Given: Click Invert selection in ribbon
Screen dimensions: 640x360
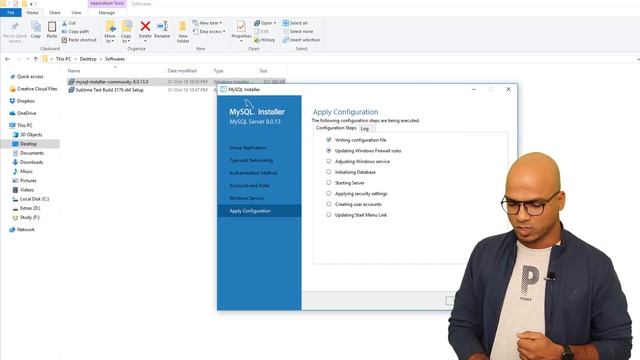Looking at the screenshot, I should tap(301, 40).
